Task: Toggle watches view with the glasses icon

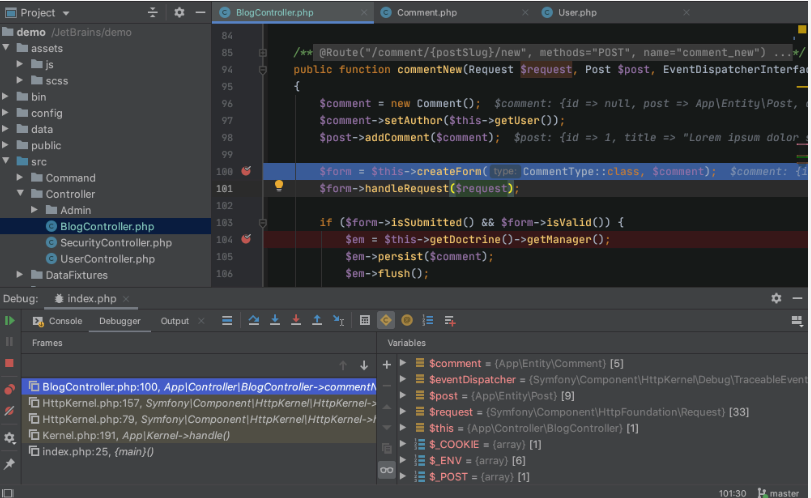Action: coord(386,470)
